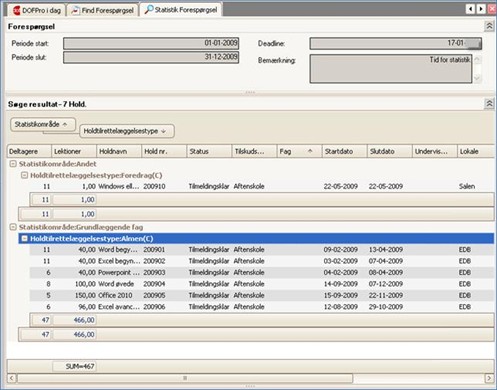Select Windows ell... row 200910
Image resolution: width=497 pixels, height=390 pixels.
(x=262, y=186)
